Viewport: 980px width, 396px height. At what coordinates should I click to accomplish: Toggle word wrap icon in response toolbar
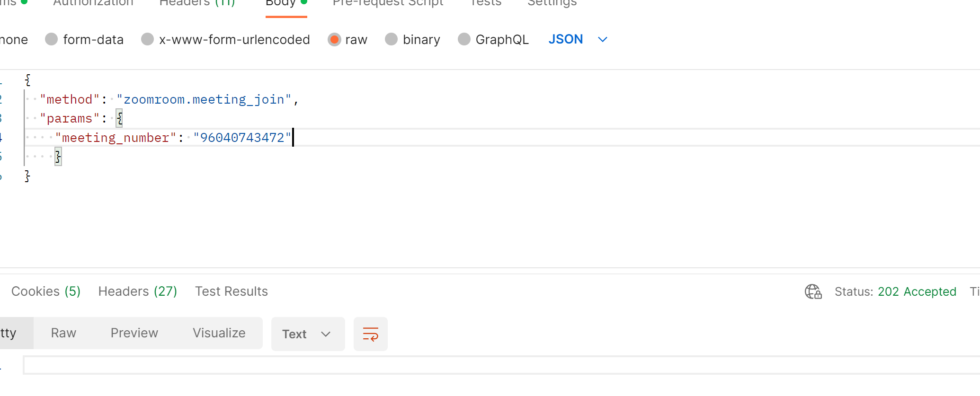coord(370,334)
